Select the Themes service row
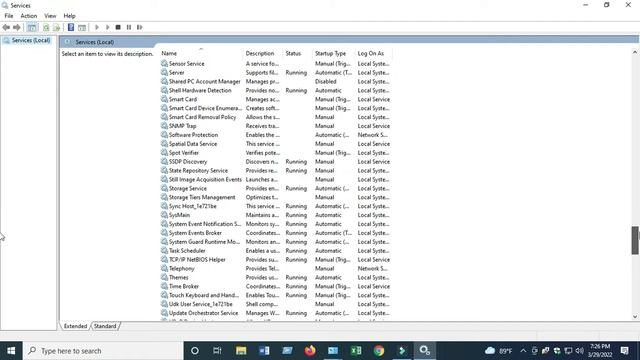Viewport: 640px width, 360px height. (276, 278)
